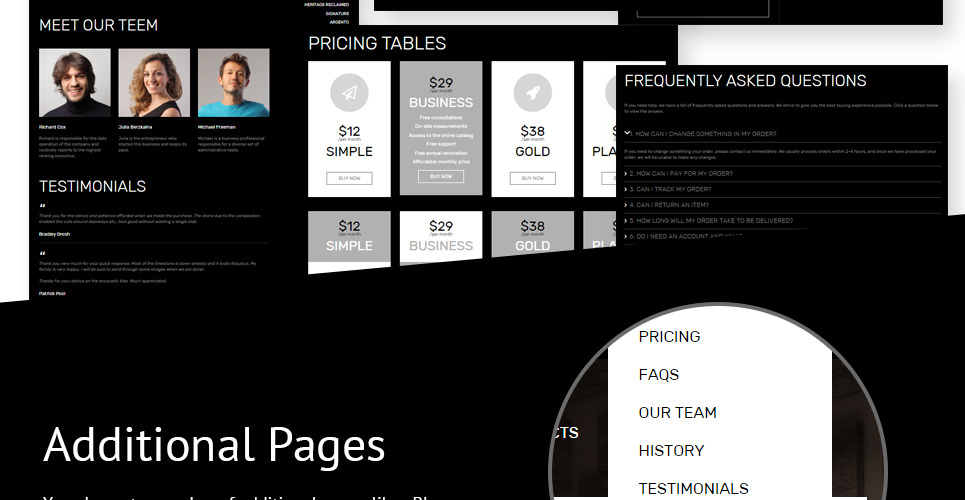Click Buy Now under the Gold plan
This screenshot has height=500, width=965.
click(532, 178)
